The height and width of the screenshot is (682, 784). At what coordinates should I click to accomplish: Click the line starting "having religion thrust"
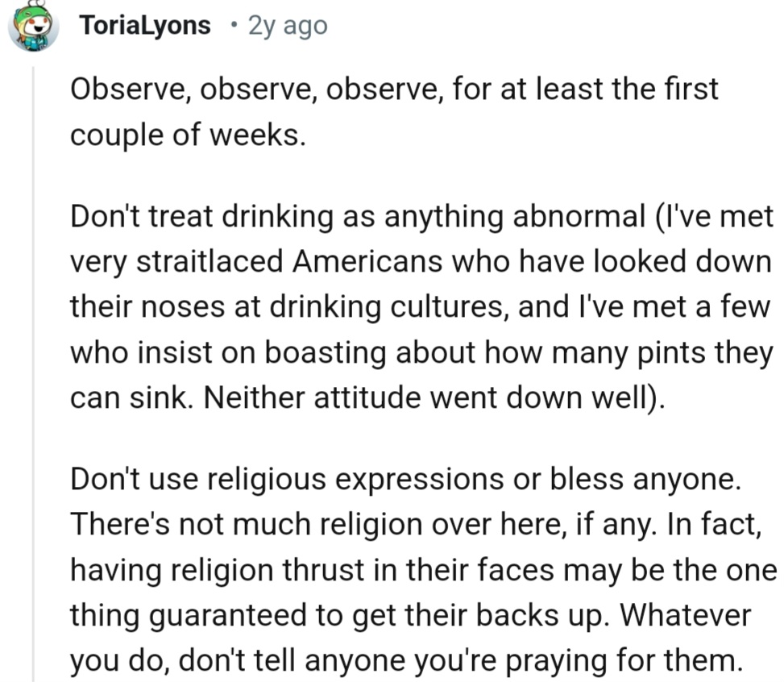421,568
